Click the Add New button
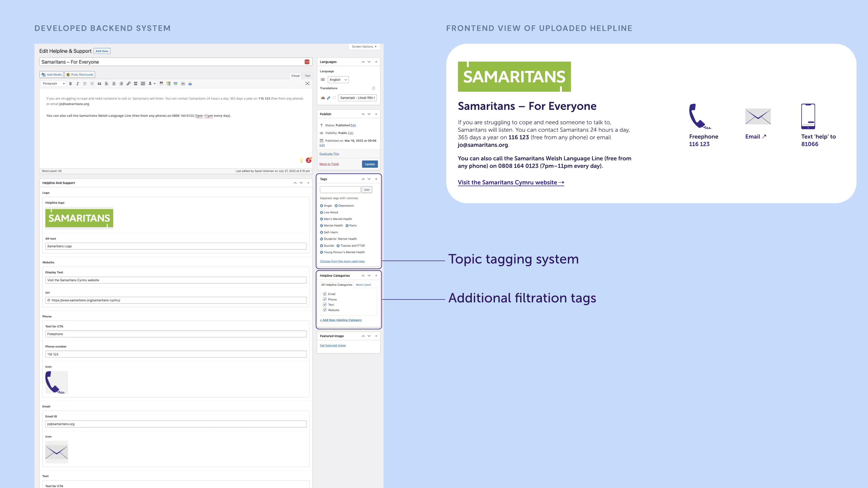Viewport: 868px width, 488px height. [102, 51]
